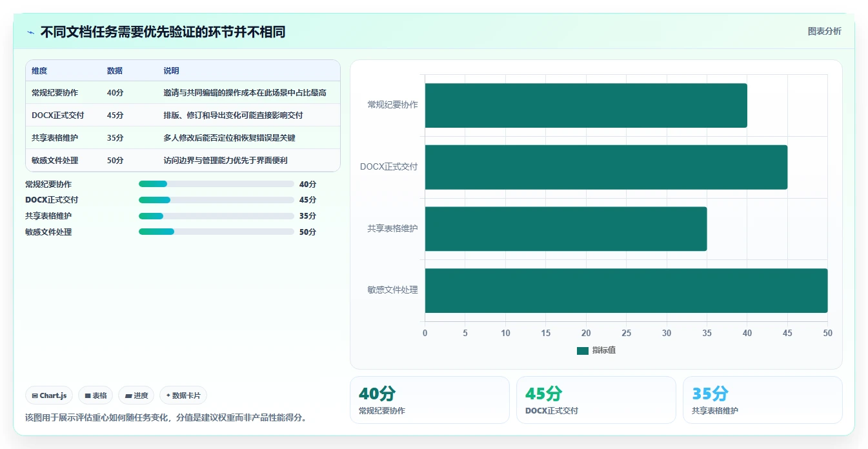
Task: Click description 多人修改后能否定位和恢复错误是关键
Action: [229, 138]
